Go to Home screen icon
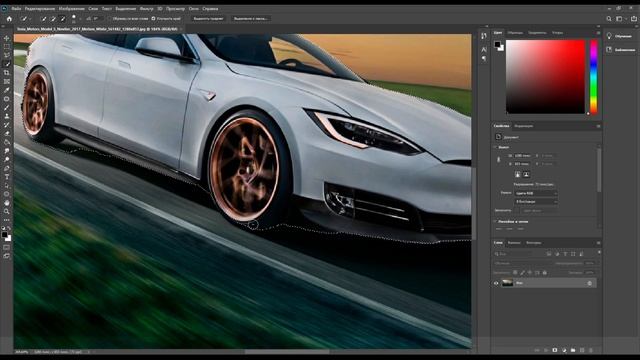Screen dimensions: 640x360 (9, 18)
